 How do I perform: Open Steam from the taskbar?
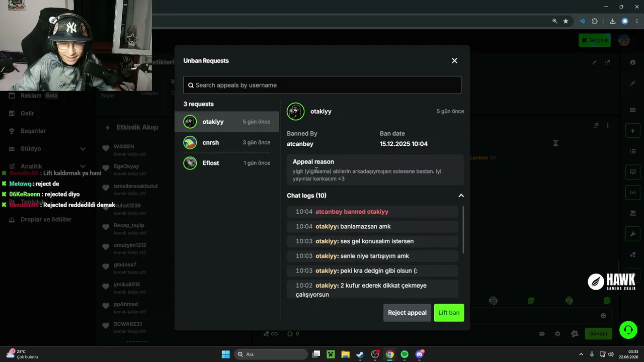[x=360, y=354]
